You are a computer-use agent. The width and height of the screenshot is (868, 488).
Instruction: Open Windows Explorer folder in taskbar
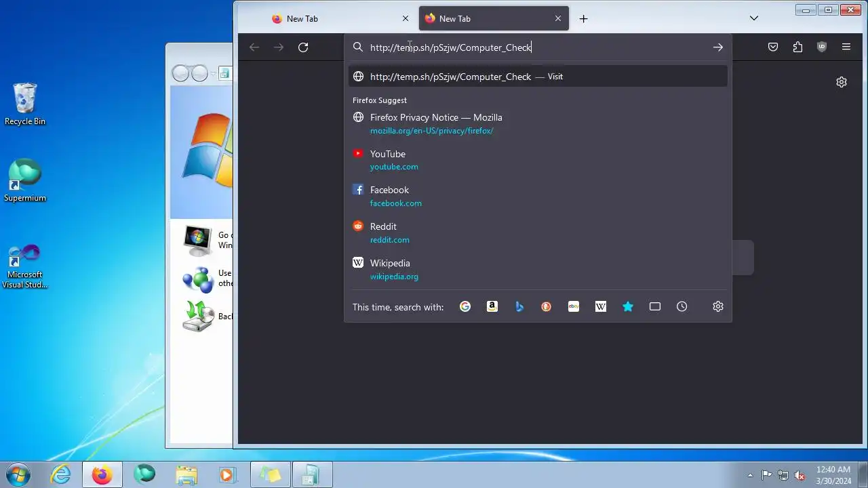(x=186, y=474)
